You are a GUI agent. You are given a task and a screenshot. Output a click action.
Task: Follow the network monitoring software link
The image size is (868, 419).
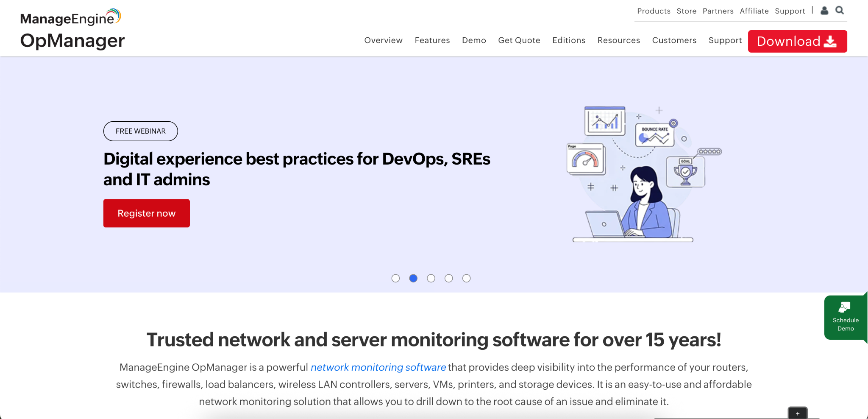tap(378, 367)
